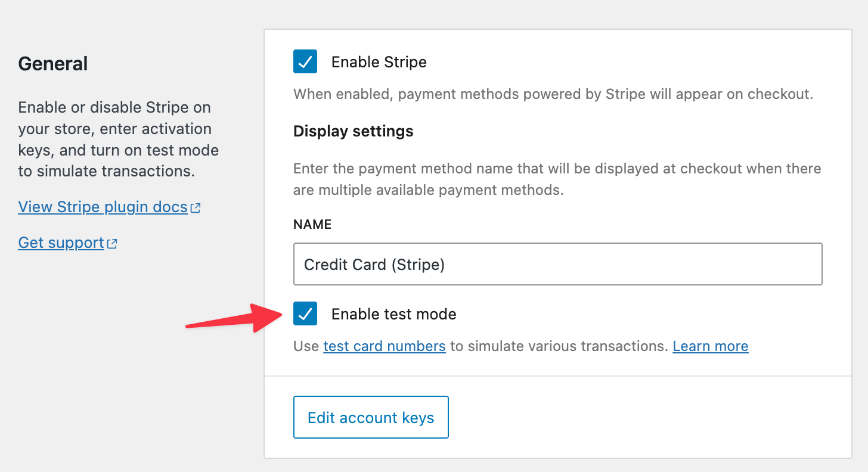Click the NAME field label
Image resolution: width=868 pixels, height=472 pixels.
pyautogui.click(x=312, y=225)
